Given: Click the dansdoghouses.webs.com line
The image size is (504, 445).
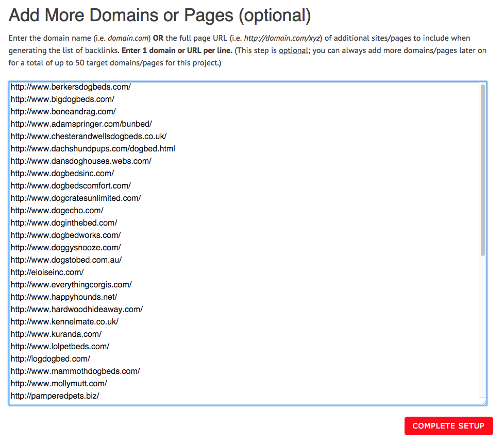Looking at the screenshot, I should click(81, 161).
